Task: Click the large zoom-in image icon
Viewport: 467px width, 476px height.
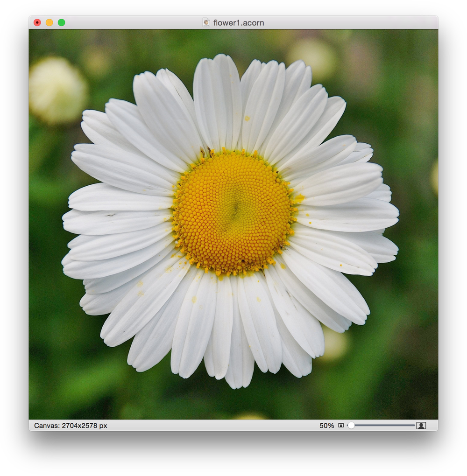Action: 421,426
